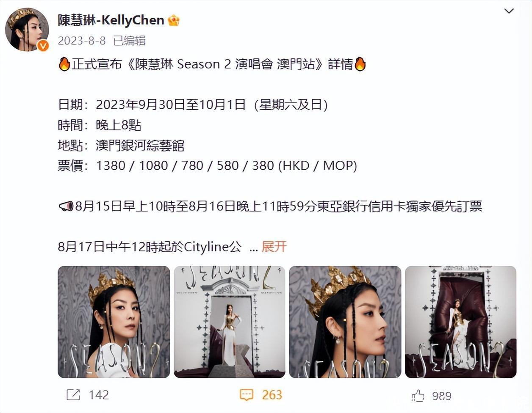Click the 989 likes count
Viewport: 532px width, 413px height.
tap(442, 396)
